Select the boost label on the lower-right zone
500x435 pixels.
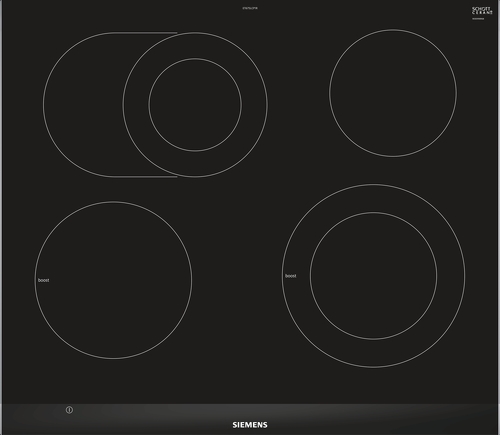point(290,276)
